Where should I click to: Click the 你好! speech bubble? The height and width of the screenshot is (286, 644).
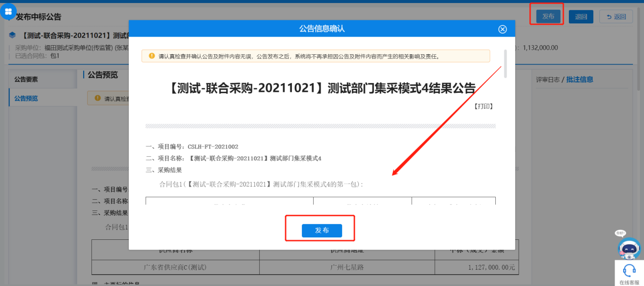point(620,234)
